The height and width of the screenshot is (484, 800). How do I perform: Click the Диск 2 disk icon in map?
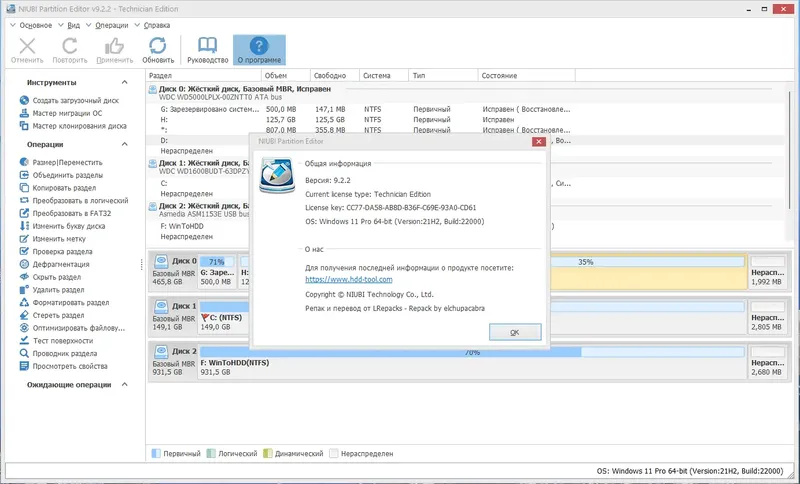(161, 351)
